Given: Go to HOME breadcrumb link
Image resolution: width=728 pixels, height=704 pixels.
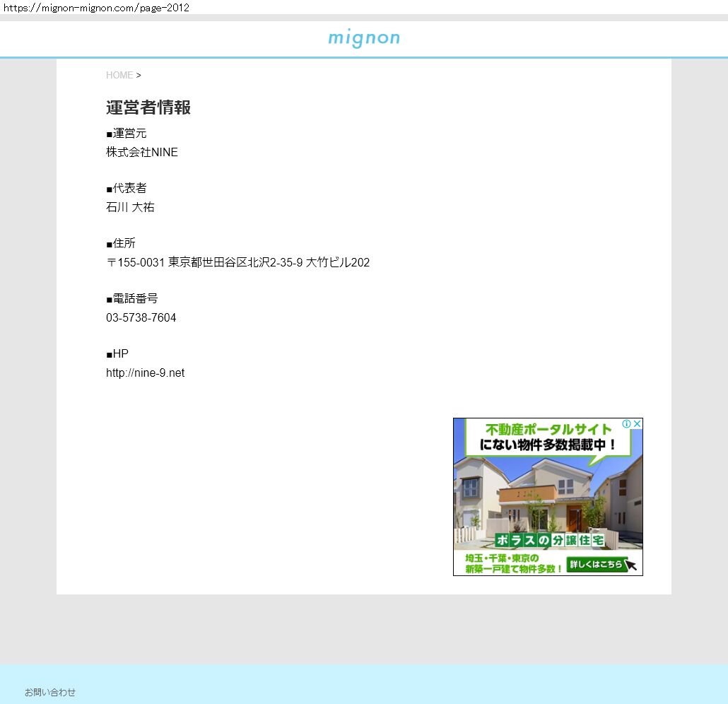Looking at the screenshot, I should tap(119, 75).
